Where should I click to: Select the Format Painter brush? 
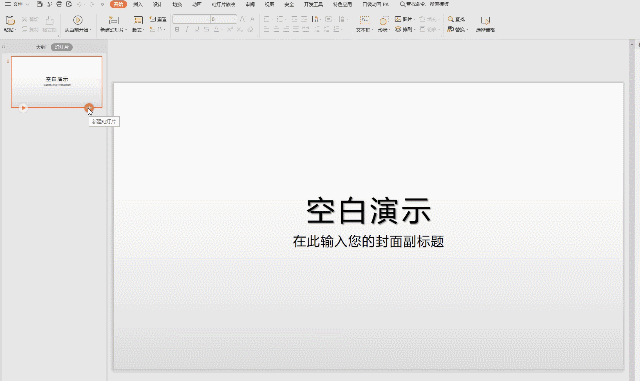pyautogui.click(x=49, y=20)
